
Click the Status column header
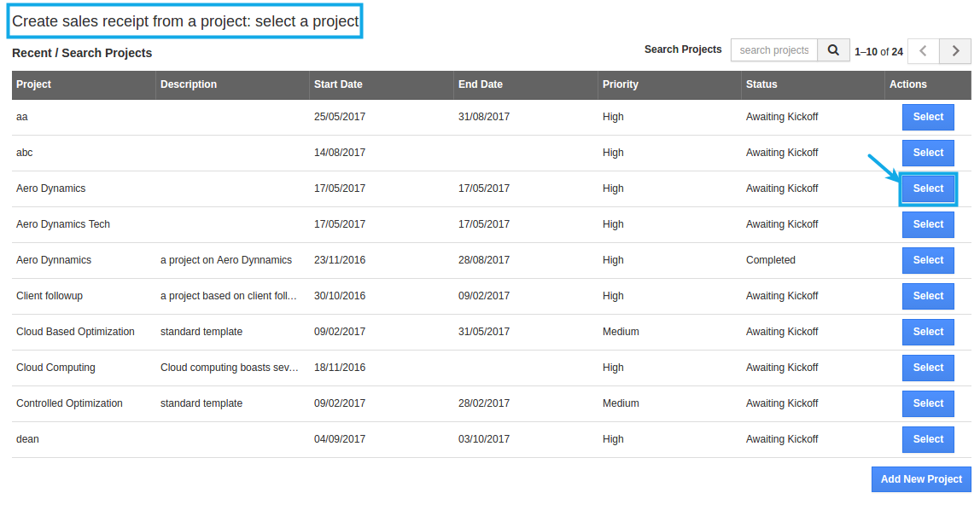coord(760,84)
